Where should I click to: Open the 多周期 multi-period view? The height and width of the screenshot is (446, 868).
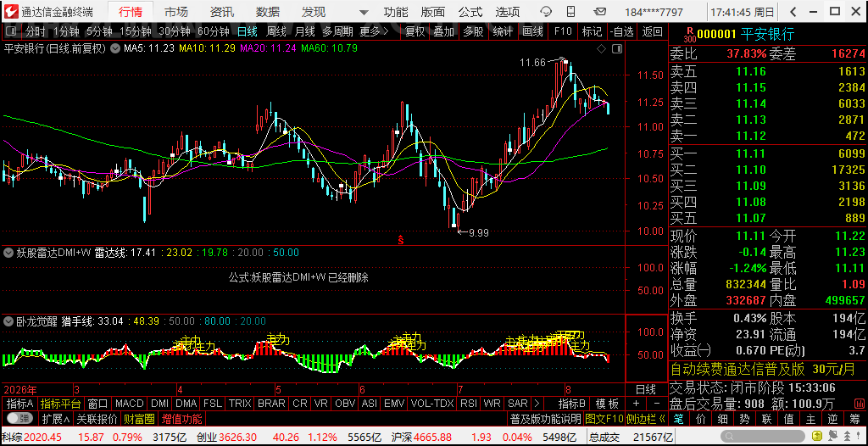(x=338, y=31)
